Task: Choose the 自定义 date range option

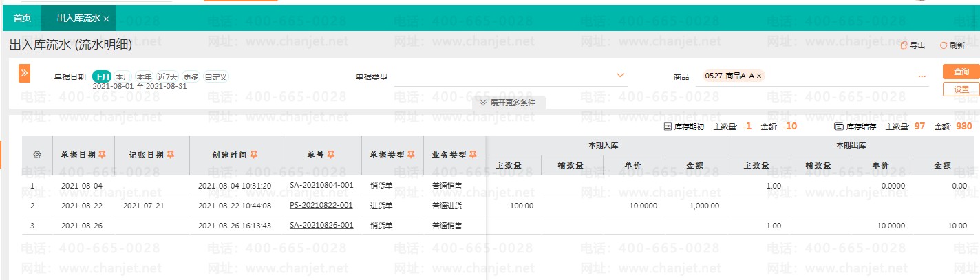Action: click(x=215, y=77)
